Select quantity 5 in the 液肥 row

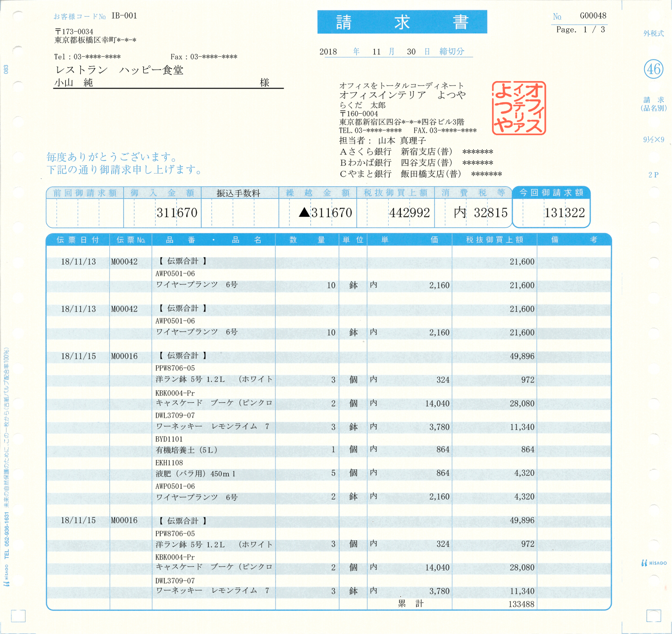[333, 473]
